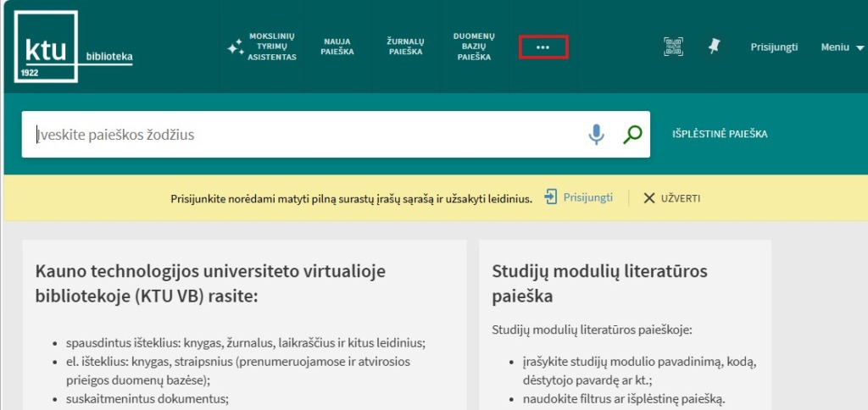Activate voice search microphone icon
The image size is (868, 410).
[597, 135]
